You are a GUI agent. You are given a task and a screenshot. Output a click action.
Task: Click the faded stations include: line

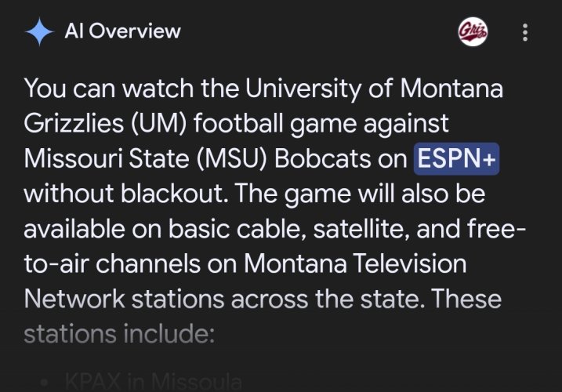point(119,334)
